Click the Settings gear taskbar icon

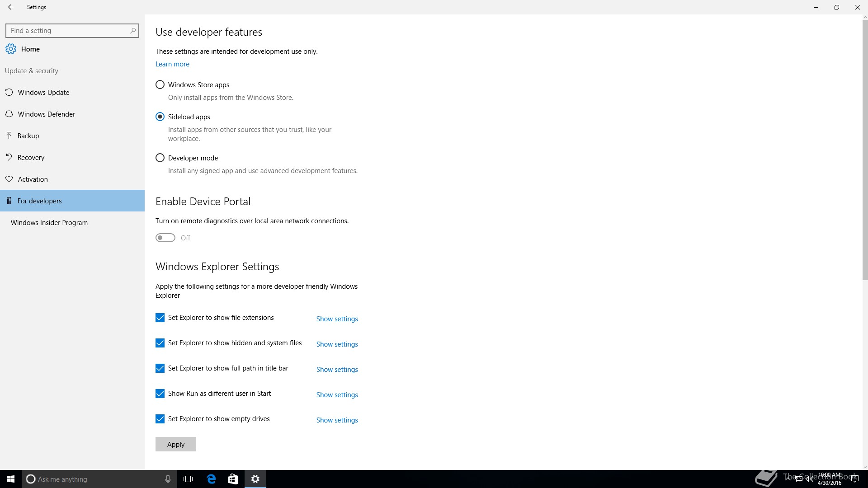pyautogui.click(x=255, y=479)
